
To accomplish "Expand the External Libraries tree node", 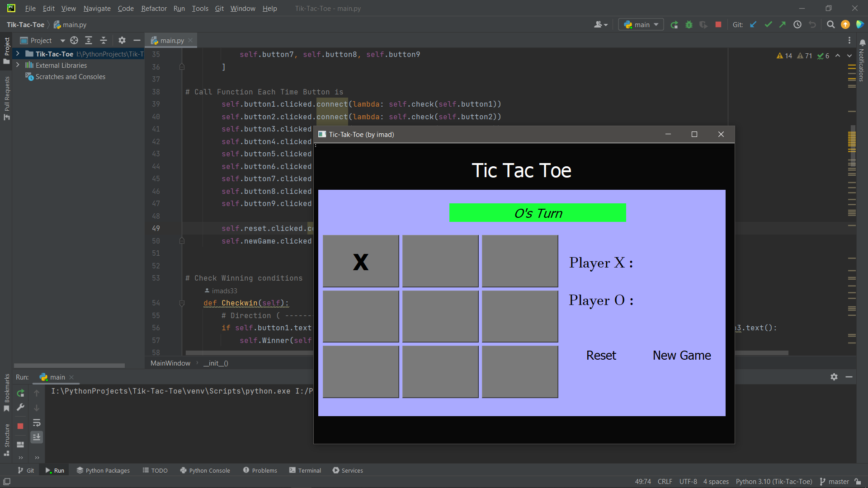I will coord(17,65).
